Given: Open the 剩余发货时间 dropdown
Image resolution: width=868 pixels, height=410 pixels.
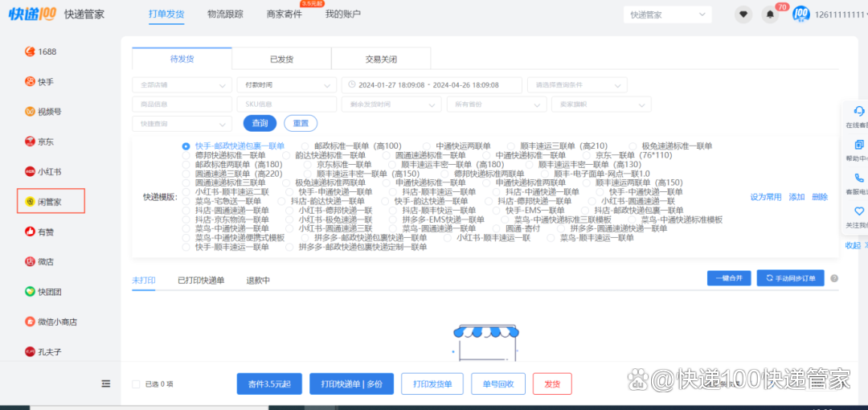Looking at the screenshot, I should pyautogui.click(x=391, y=105).
